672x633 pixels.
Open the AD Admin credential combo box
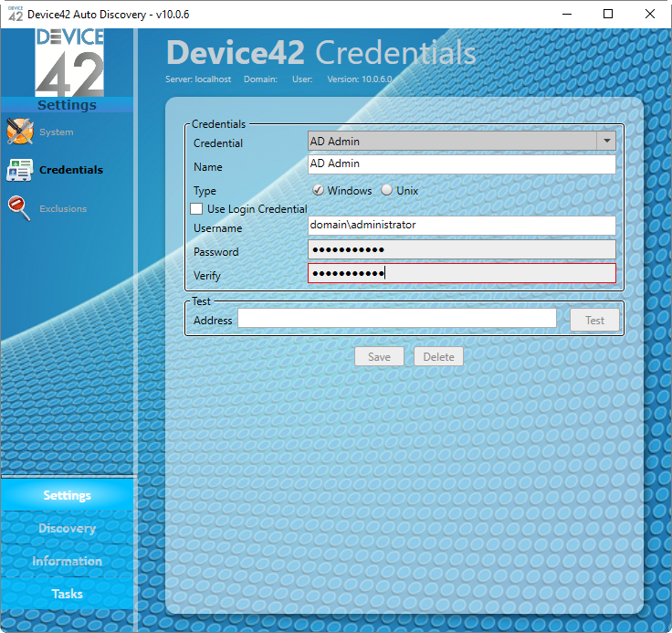click(x=462, y=141)
